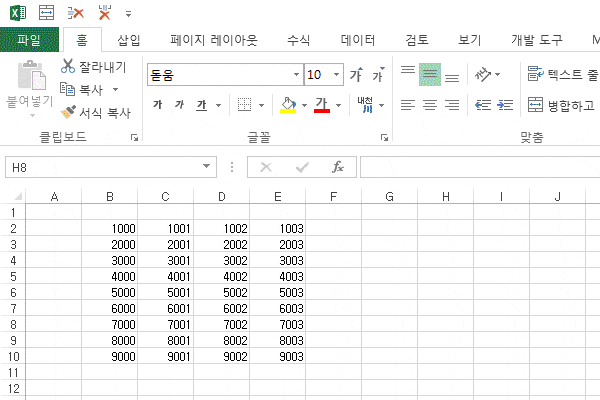Screen dimensions: 600x400
Task: Click 병합하고 merge and center button
Action: pyautogui.click(x=561, y=105)
